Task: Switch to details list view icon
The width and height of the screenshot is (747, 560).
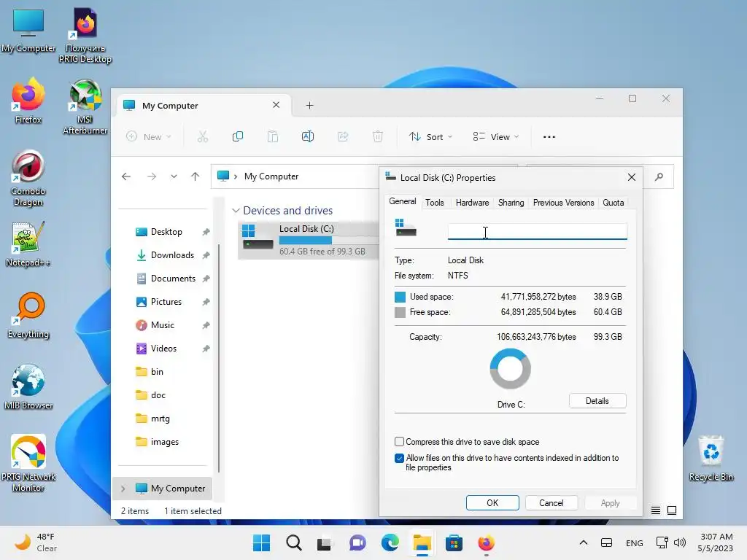Action: tap(656, 510)
